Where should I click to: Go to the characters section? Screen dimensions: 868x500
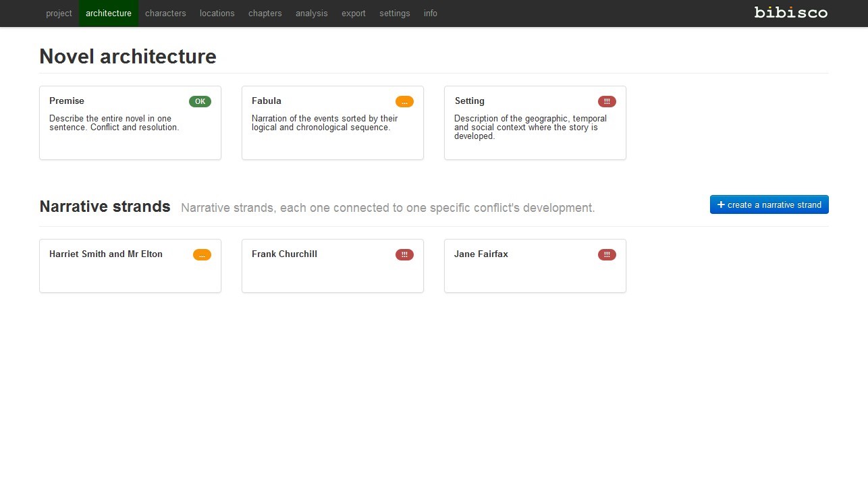click(x=165, y=13)
